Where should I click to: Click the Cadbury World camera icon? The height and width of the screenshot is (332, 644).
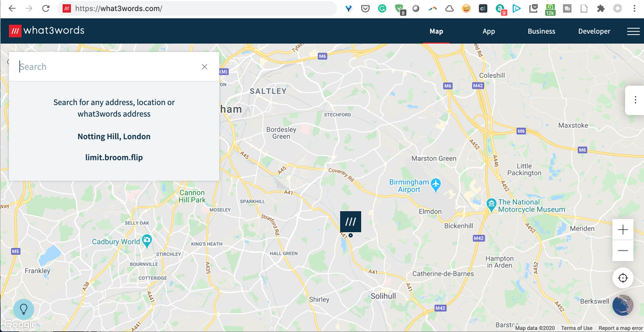tap(147, 241)
